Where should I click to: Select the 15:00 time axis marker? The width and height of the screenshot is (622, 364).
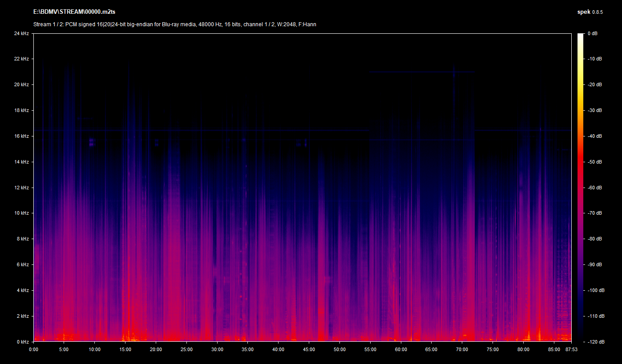pyautogui.click(x=125, y=349)
